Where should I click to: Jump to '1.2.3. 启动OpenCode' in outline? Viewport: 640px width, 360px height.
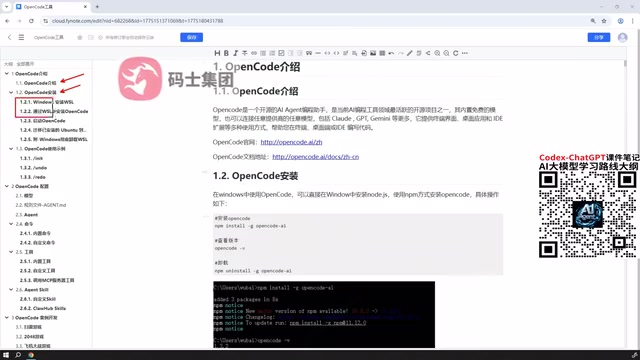42,121
